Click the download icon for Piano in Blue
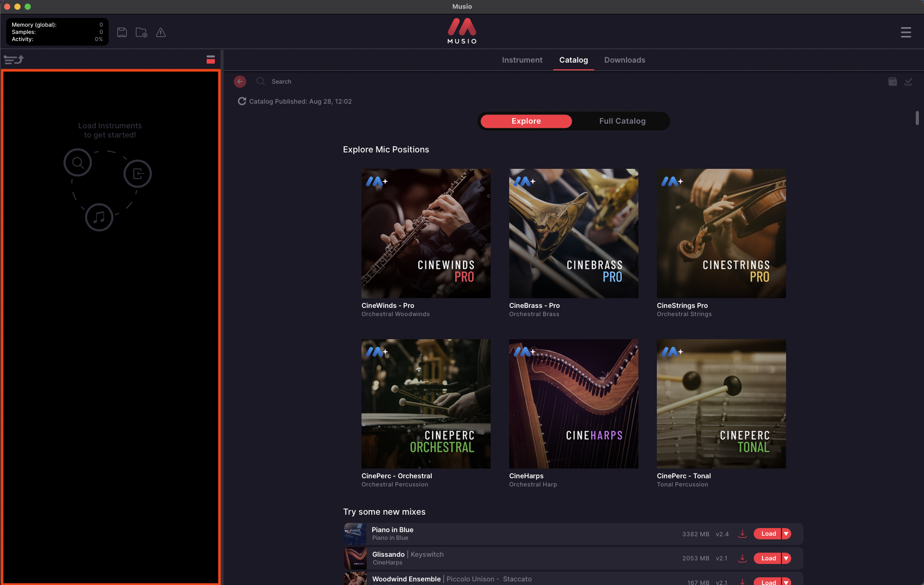This screenshot has width=924, height=585. [x=742, y=534]
